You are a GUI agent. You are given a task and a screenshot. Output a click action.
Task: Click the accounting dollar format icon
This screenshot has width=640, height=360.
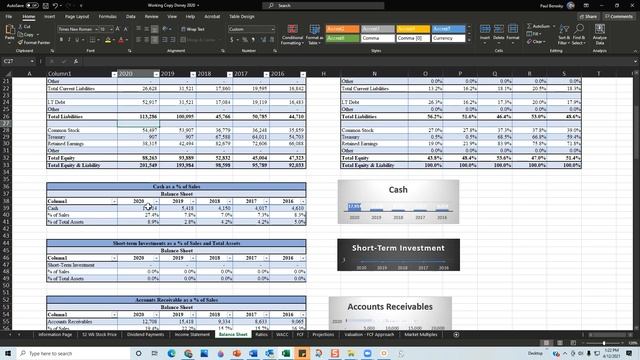[x=231, y=40]
